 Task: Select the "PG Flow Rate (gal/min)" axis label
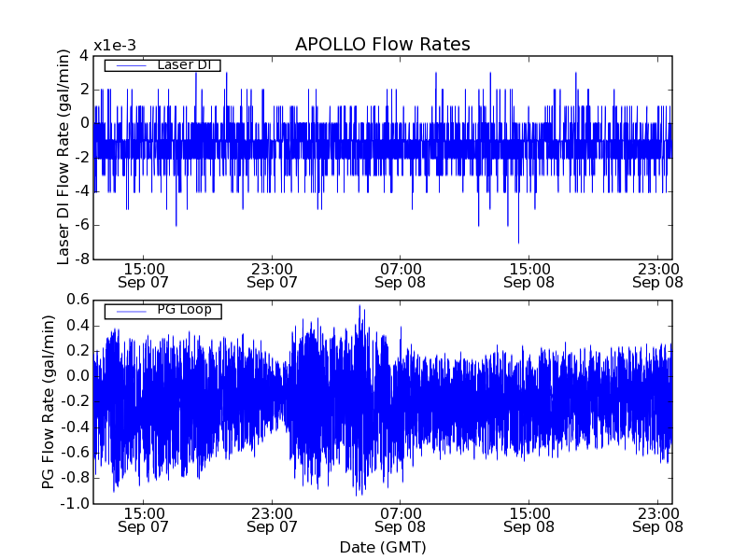click(48, 402)
